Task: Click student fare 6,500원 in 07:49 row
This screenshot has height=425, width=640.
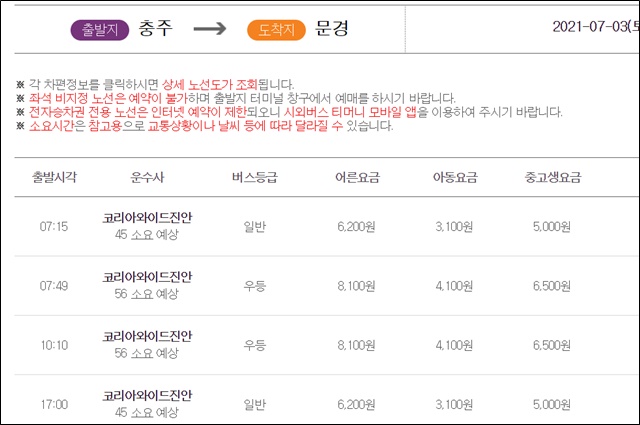Action: coord(552,285)
